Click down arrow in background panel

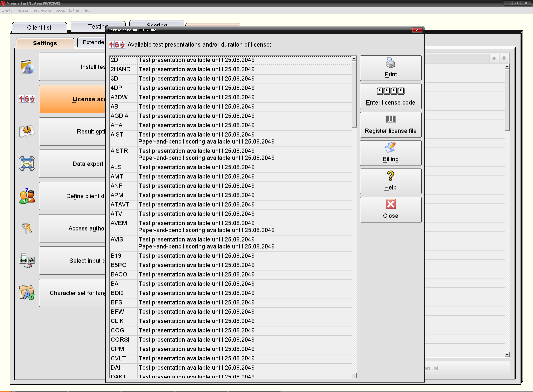click(504, 58)
